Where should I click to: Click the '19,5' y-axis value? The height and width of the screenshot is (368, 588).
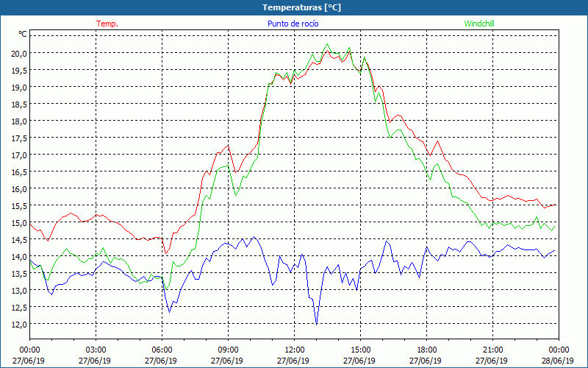pos(19,70)
